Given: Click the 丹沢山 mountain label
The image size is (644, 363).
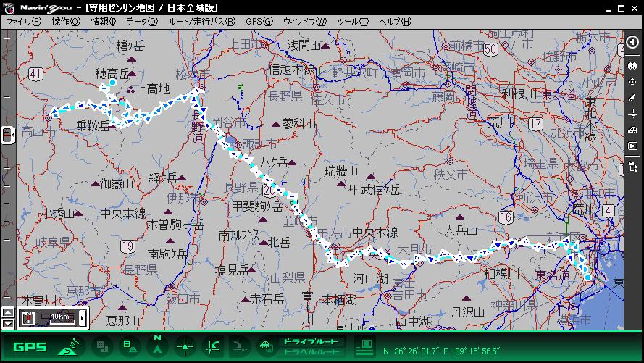Looking at the screenshot, I should point(467,312).
